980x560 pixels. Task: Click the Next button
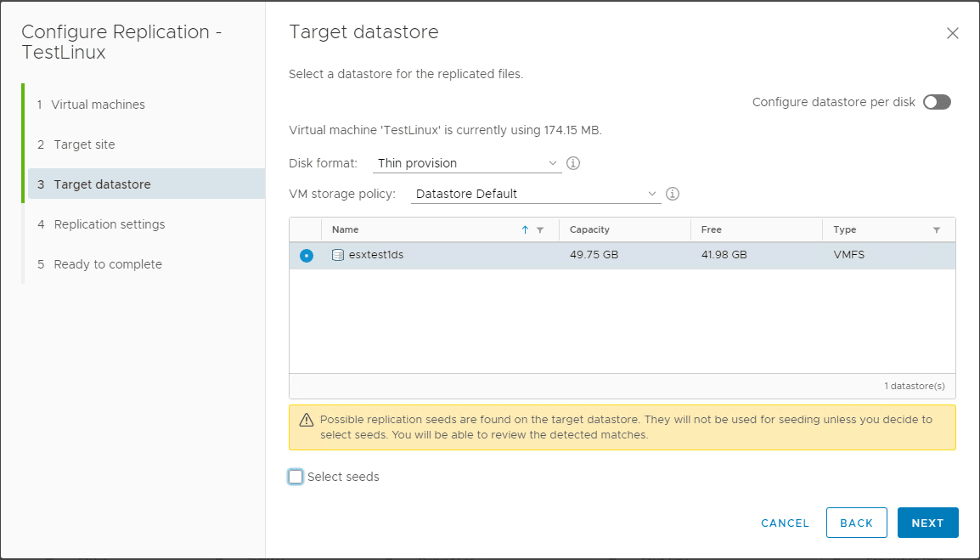[x=927, y=523]
